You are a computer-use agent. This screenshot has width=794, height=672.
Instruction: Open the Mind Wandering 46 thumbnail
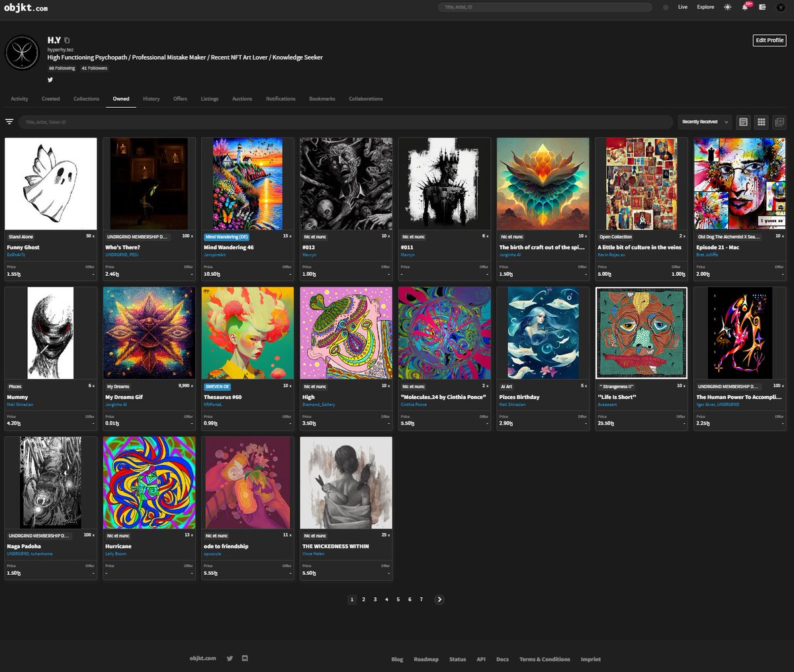[247, 184]
